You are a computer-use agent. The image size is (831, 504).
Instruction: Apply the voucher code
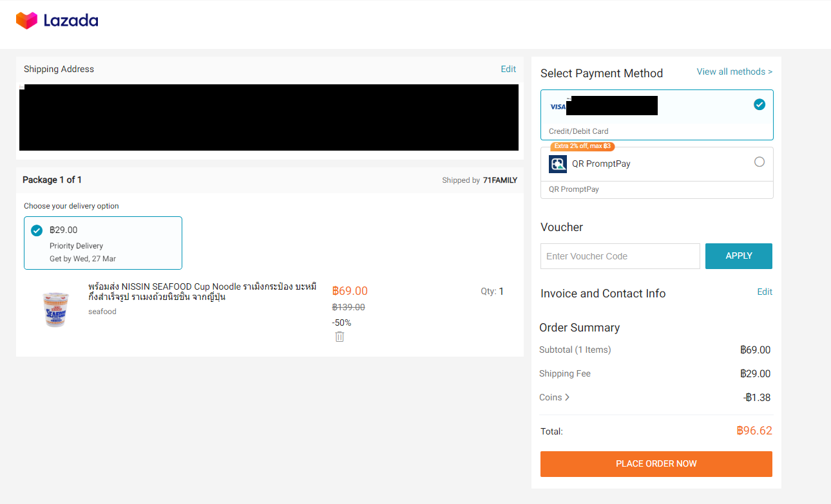(x=739, y=256)
